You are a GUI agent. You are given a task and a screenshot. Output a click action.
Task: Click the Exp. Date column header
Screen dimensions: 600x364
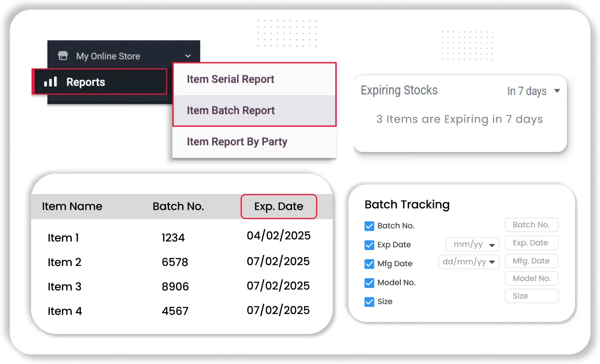[x=279, y=206]
